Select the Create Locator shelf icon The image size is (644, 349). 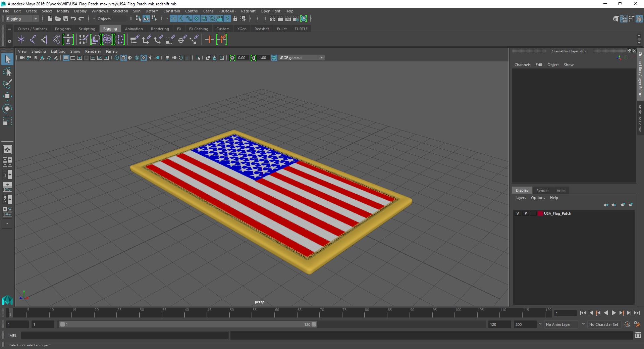pyautogui.click(x=21, y=40)
